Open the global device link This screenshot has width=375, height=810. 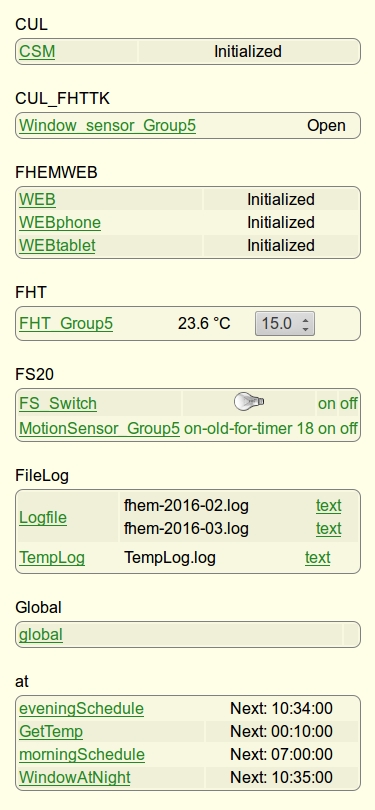41,634
